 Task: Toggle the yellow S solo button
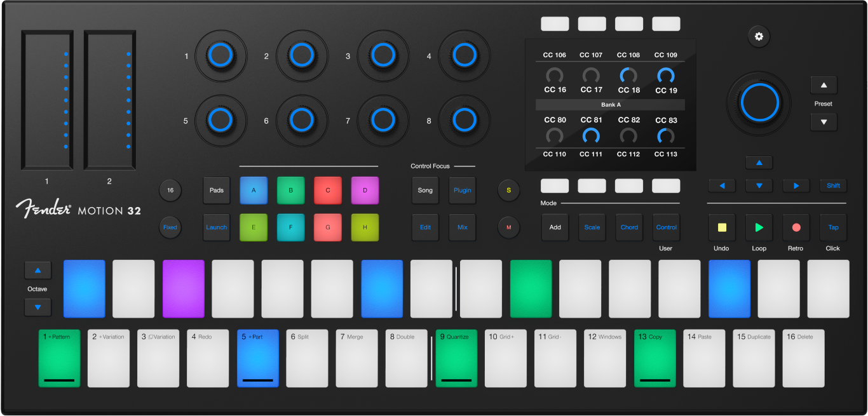[508, 190]
